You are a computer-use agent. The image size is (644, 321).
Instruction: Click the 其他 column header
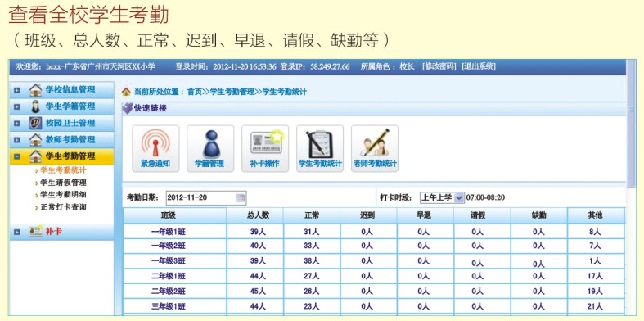pyautogui.click(x=595, y=215)
